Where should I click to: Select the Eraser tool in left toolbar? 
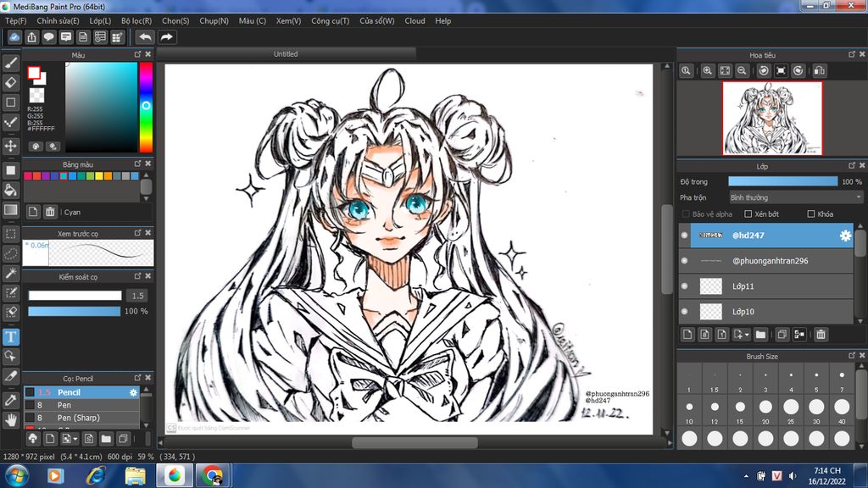click(11, 82)
